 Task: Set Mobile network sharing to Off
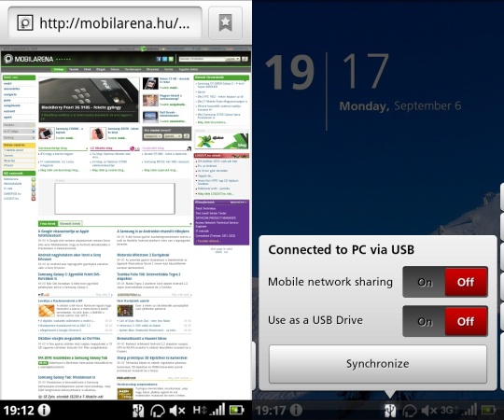tap(466, 282)
